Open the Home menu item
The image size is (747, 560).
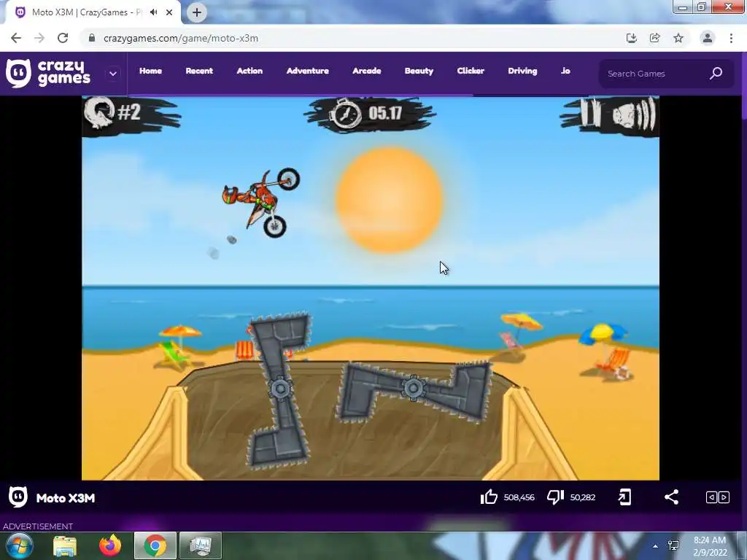(x=150, y=71)
